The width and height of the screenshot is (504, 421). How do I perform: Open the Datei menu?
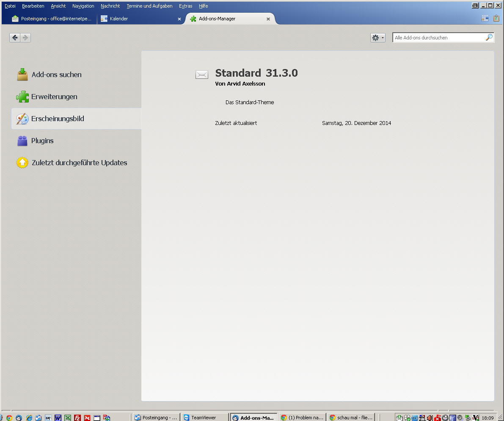pyautogui.click(x=10, y=6)
